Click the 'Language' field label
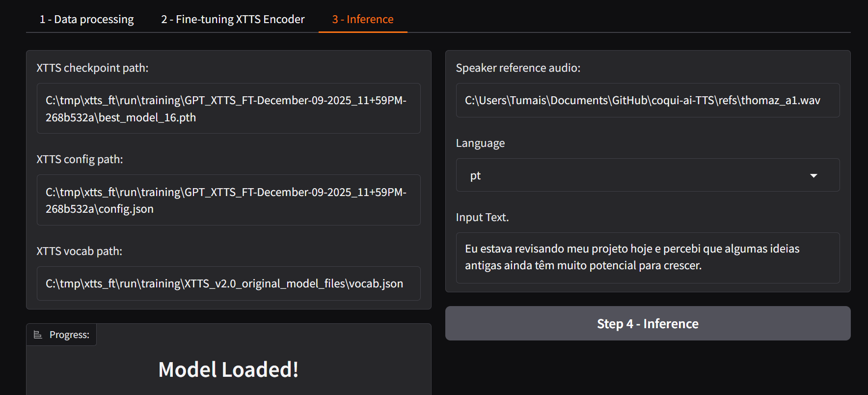This screenshot has width=868, height=395. click(480, 143)
